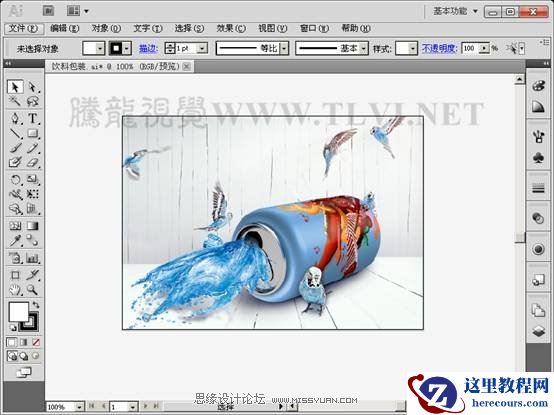Screen dimensions: 554x415
Task: Open the fill color dropdown in control bar
Action: (x=100, y=48)
